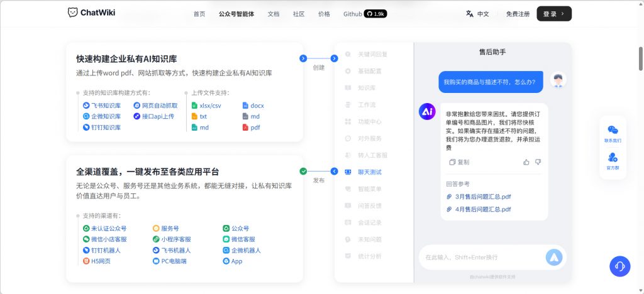This screenshot has width=644, height=294.
Task: Click the headset customer service button
Action: pyautogui.click(x=619, y=266)
